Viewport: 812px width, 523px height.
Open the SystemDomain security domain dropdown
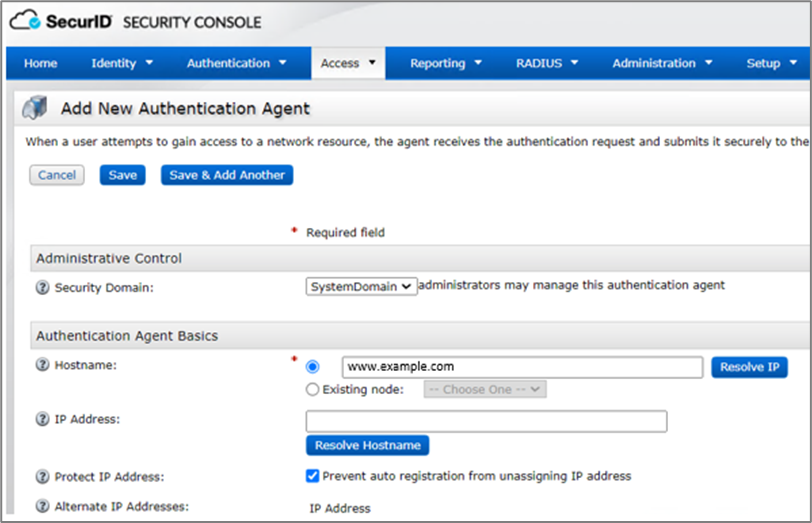pyautogui.click(x=361, y=286)
